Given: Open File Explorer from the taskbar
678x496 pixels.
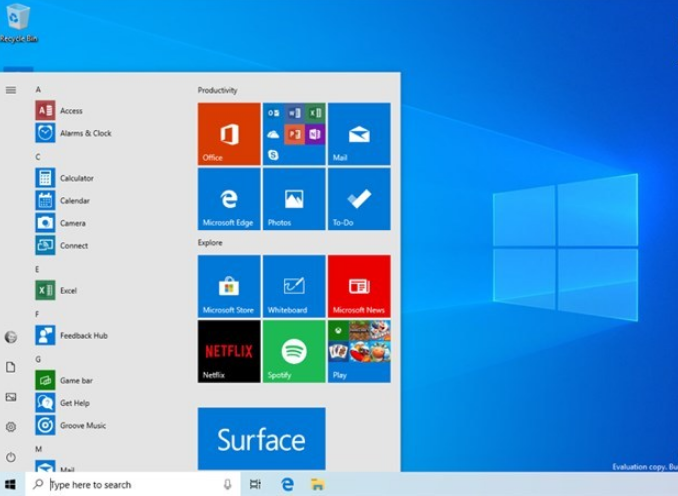Looking at the screenshot, I should coord(318,484).
